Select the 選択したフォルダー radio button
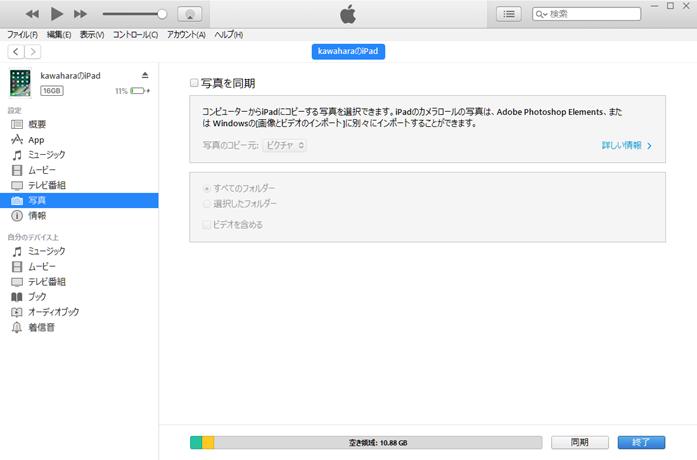The height and width of the screenshot is (460, 697). (x=206, y=204)
